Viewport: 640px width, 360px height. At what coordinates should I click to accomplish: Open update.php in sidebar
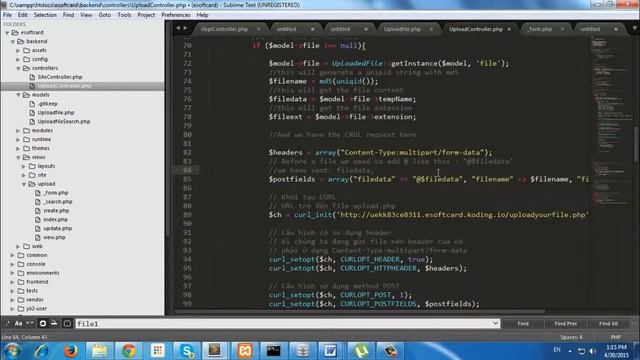[x=57, y=229]
